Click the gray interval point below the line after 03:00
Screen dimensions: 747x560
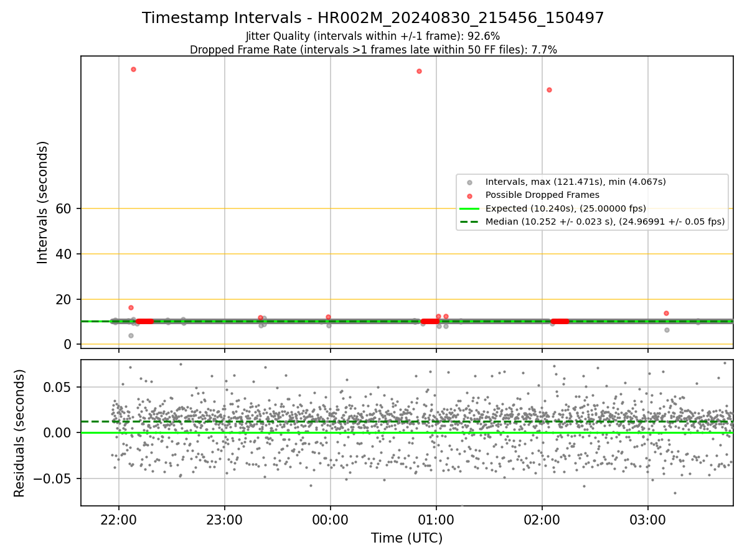(667, 330)
